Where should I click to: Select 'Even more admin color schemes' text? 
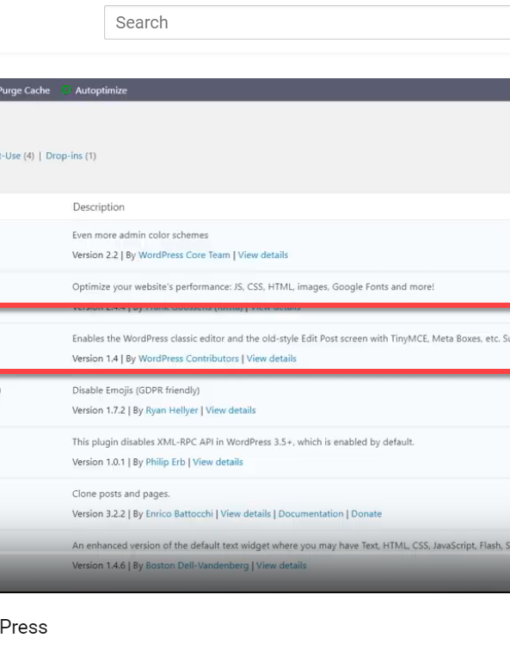pos(140,235)
